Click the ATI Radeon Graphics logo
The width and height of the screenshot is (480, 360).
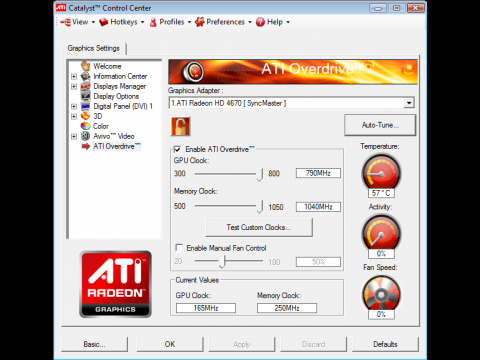click(x=115, y=284)
